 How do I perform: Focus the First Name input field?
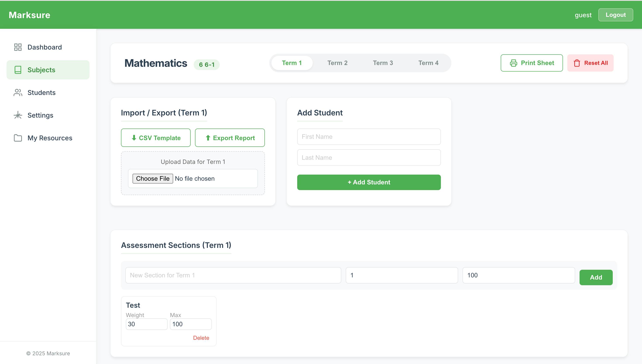point(369,137)
